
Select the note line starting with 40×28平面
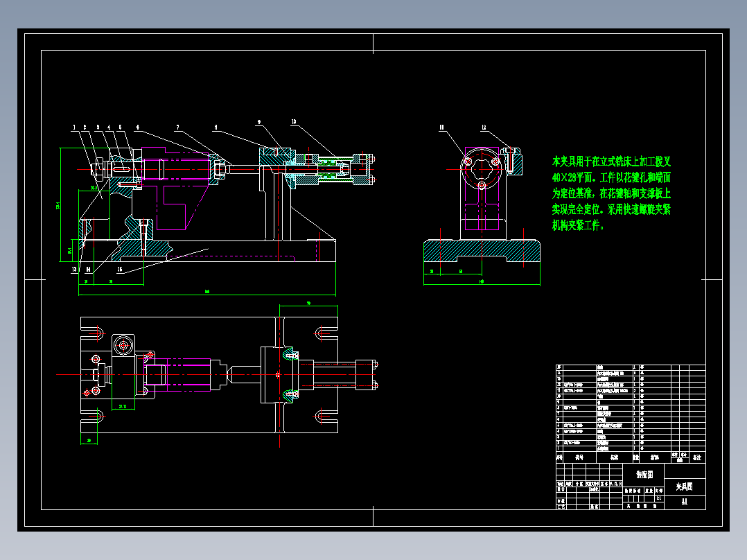(x=611, y=177)
